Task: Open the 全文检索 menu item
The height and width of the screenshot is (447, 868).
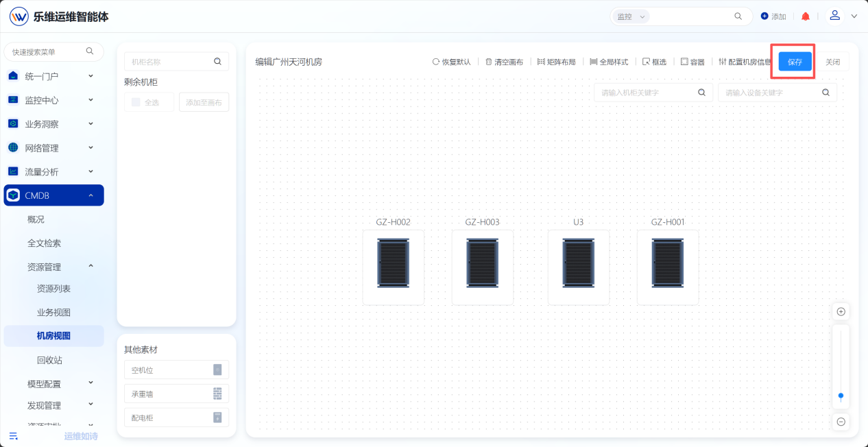Action: pyautogui.click(x=44, y=243)
